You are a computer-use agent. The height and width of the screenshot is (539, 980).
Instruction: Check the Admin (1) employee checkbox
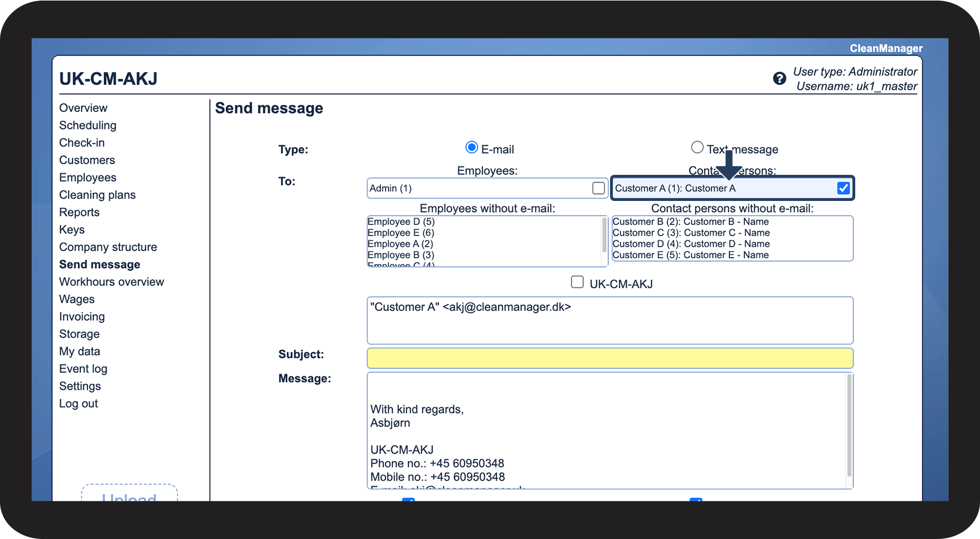(x=598, y=188)
